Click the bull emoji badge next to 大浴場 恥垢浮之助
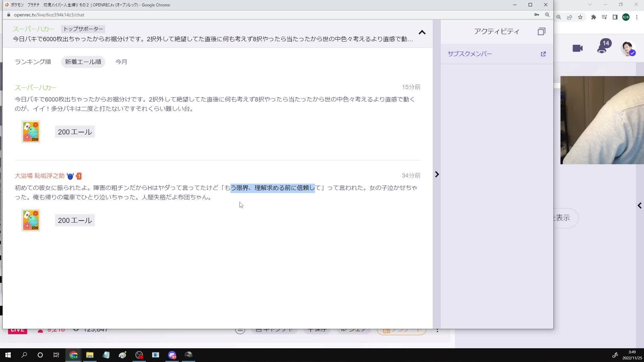 pos(70,176)
